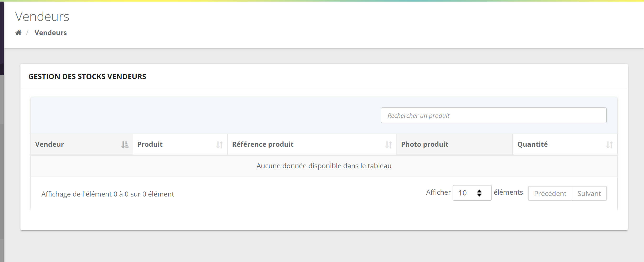
Task: Sort by Référence produit column arrows
Action: click(389, 145)
